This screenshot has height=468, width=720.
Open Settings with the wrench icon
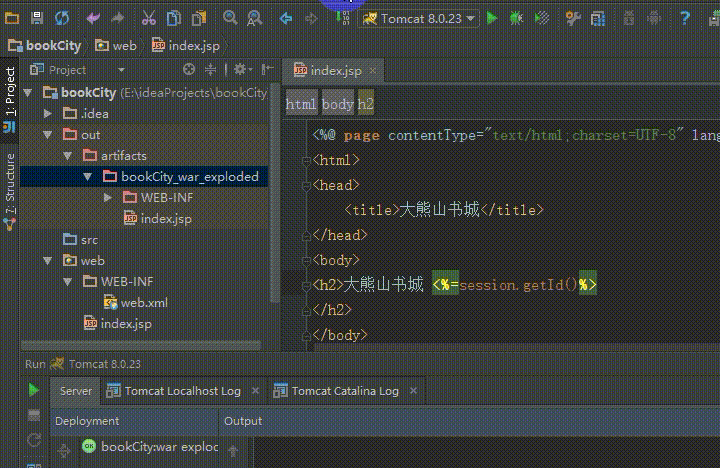pos(573,18)
